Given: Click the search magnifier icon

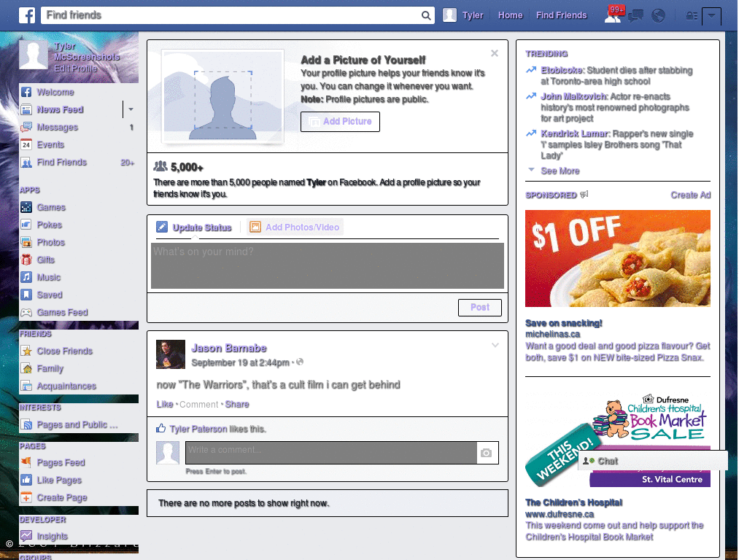Looking at the screenshot, I should click(x=426, y=16).
